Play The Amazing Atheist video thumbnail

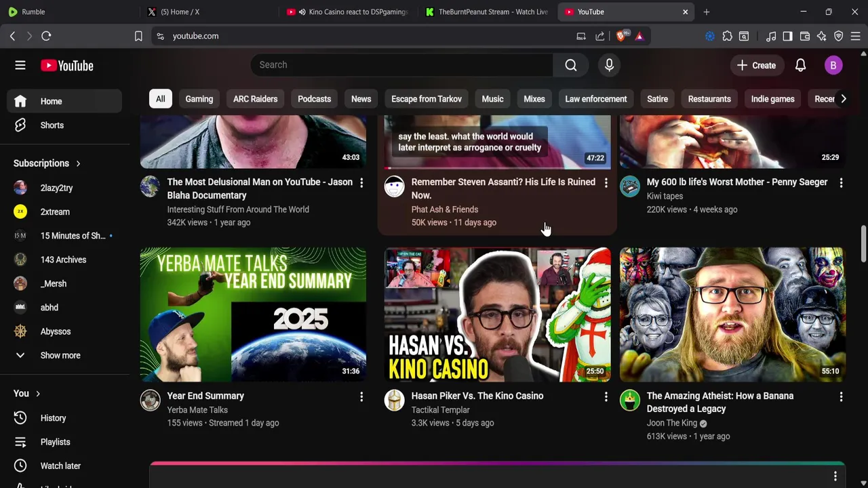coord(732,314)
